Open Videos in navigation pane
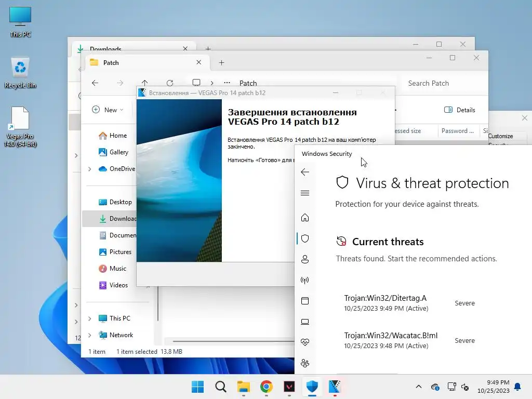Image resolution: width=532 pixels, height=399 pixels. pyautogui.click(x=113, y=285)
